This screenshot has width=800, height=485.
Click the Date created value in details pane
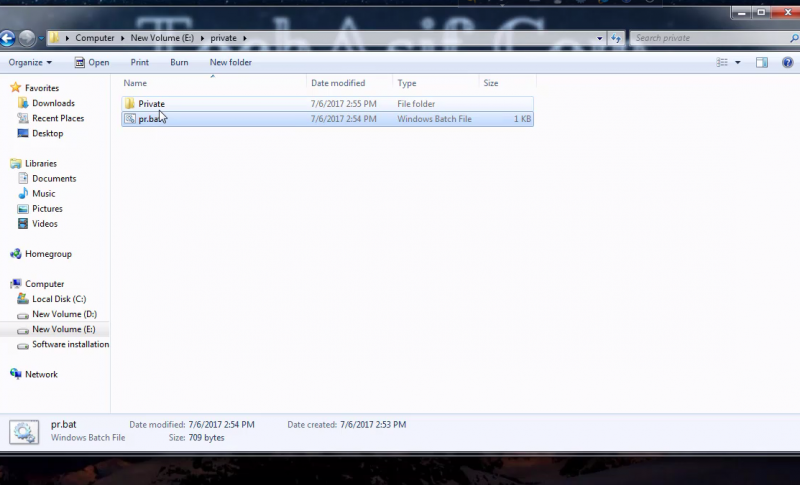click(373, 424)
